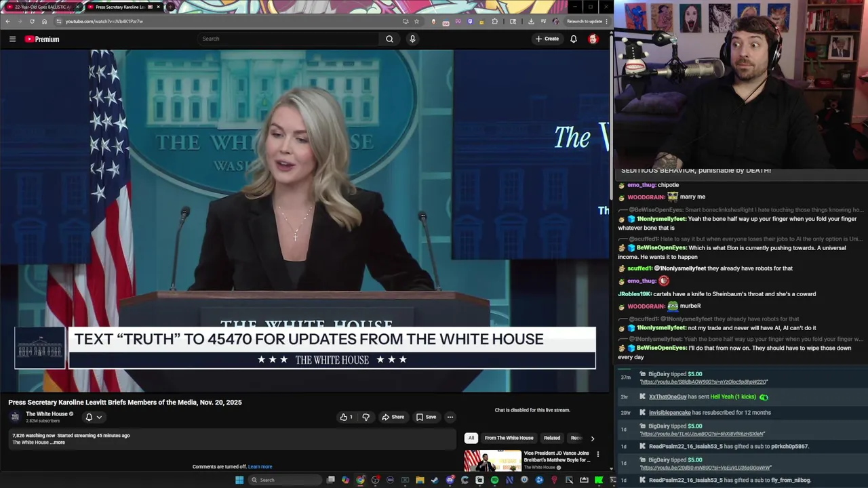Open Task View on the taskbar
This screenshot has width=868, height=488.
click(330, 480)
